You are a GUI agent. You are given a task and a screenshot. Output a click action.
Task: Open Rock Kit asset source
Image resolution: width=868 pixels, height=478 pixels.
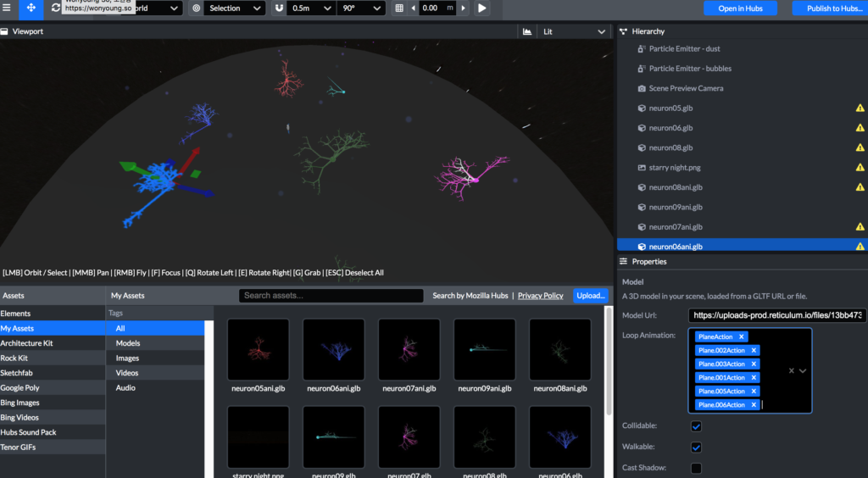pos(53,358)
